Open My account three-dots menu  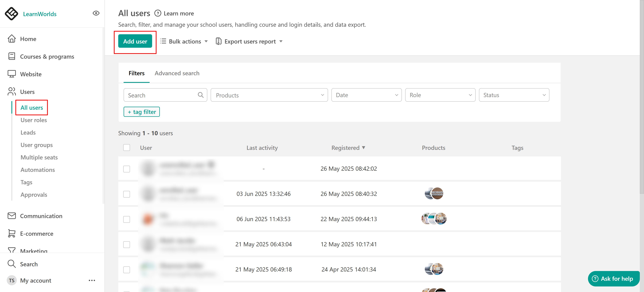(92, 280)
